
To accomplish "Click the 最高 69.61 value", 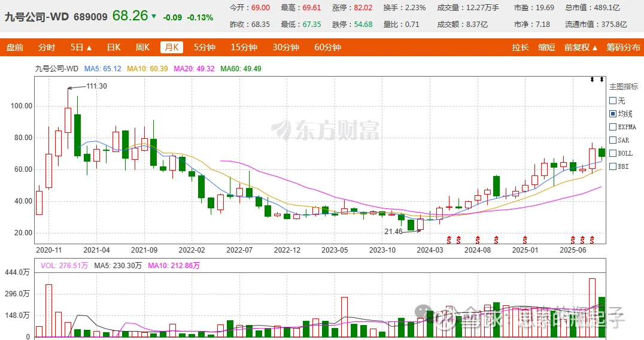I will [x=312, y=8].
